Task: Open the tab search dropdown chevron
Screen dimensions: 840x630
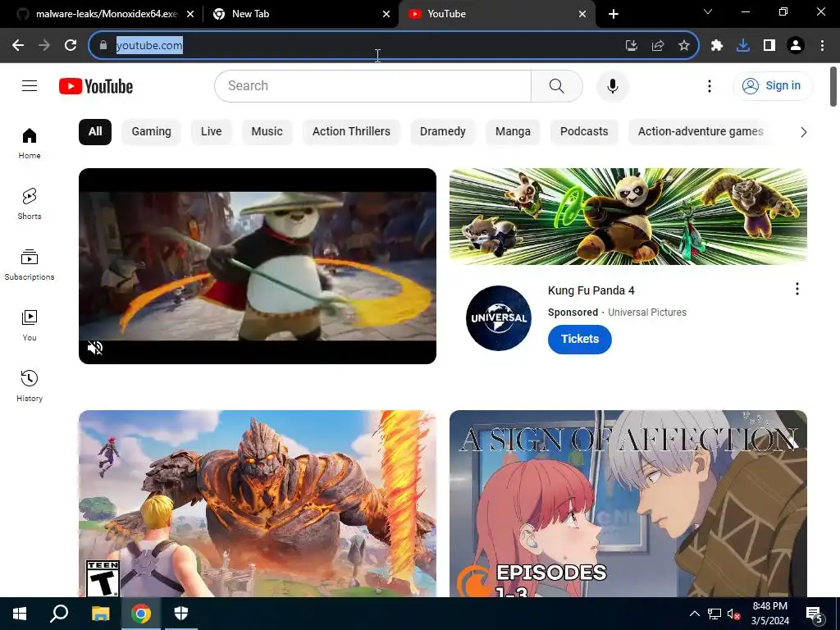Action: pos(708,11)
